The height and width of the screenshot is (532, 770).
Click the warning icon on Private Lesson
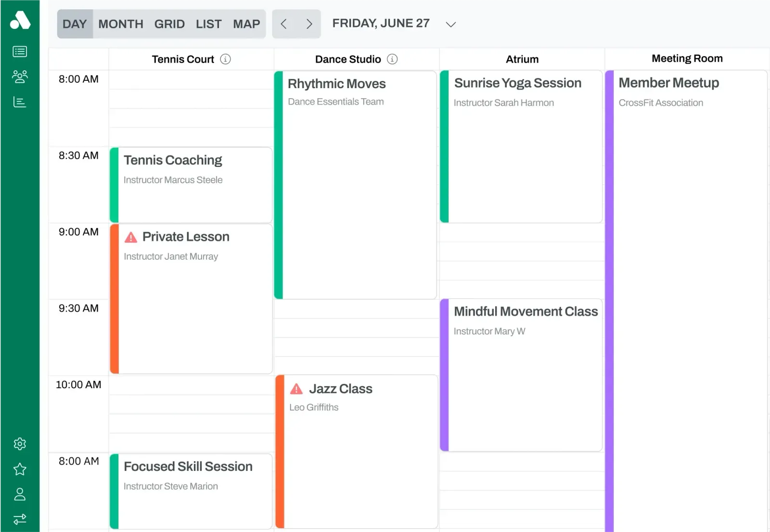[130, 237]
